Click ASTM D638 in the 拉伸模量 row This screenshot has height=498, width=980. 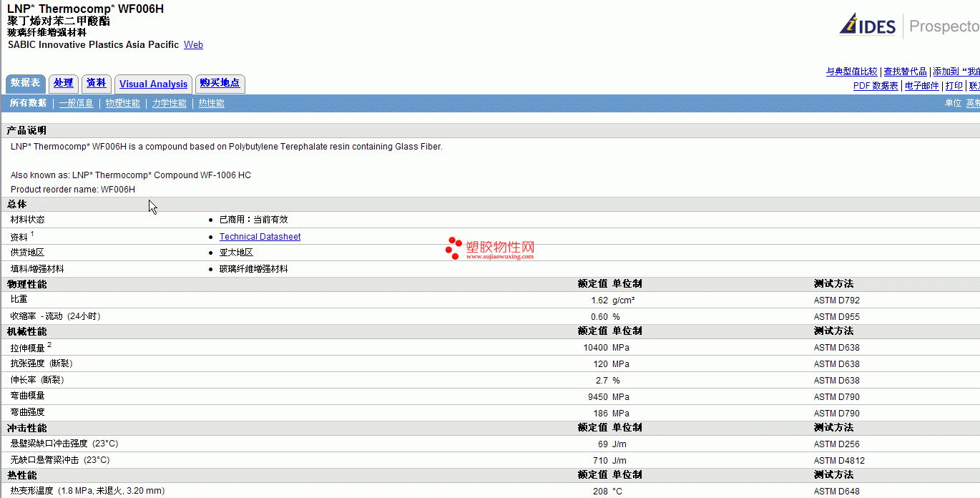click(837, 348)
